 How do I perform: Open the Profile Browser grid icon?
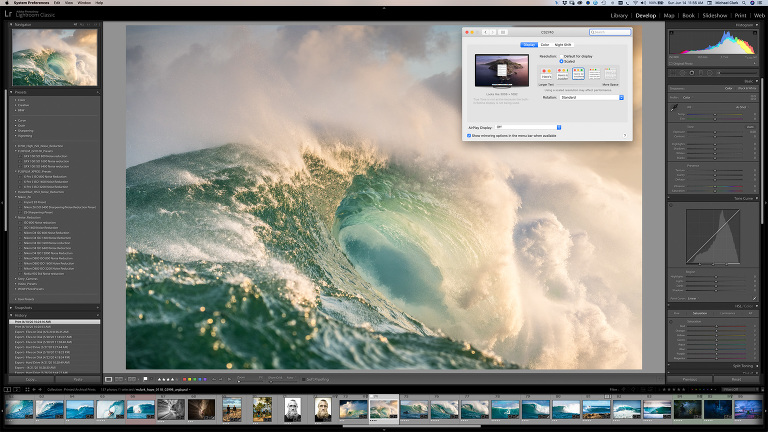(754, 97)
